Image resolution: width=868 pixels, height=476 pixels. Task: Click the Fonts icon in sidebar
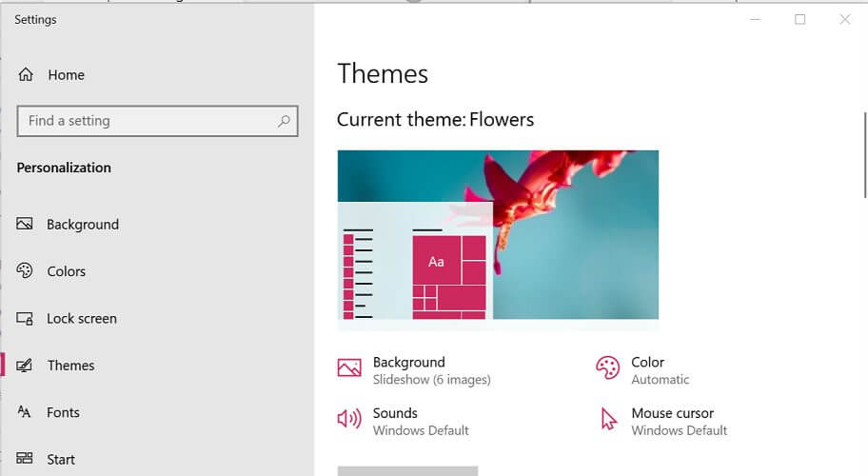24,412
